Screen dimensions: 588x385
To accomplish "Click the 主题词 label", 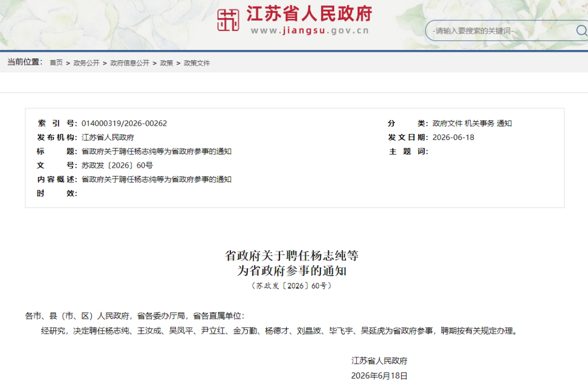I will [x=408, y=151].
